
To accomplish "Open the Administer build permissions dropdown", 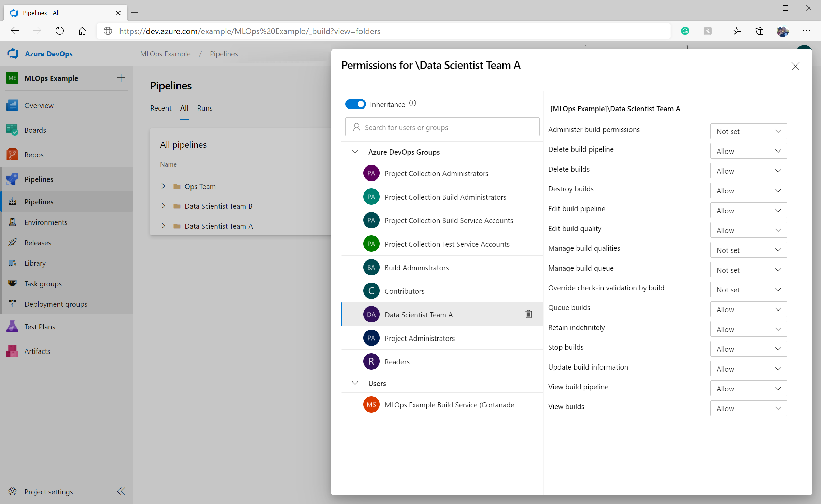I will tap(748, 131).
